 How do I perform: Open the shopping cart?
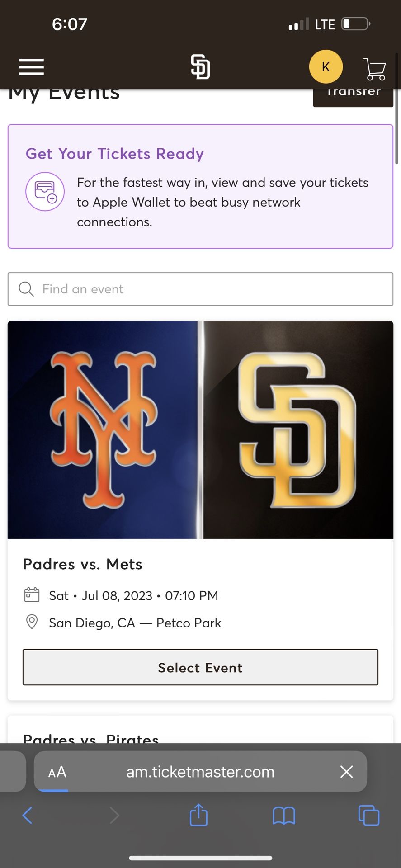(x=374, y=69)
